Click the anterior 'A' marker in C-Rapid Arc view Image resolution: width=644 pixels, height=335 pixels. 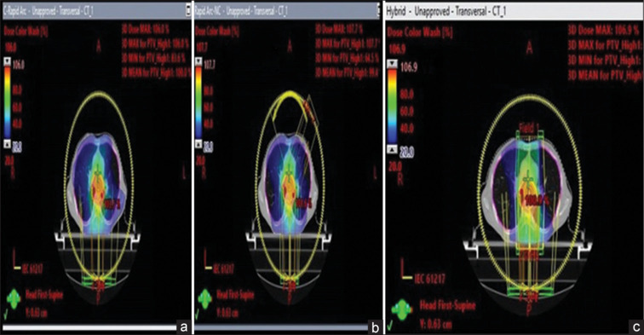[99, 46]
